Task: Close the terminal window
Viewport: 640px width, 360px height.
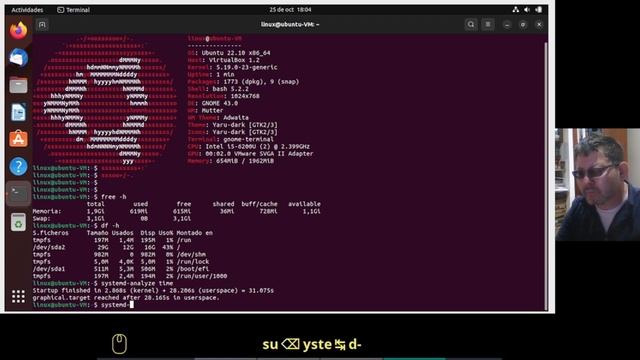Action: coord(539,24)
